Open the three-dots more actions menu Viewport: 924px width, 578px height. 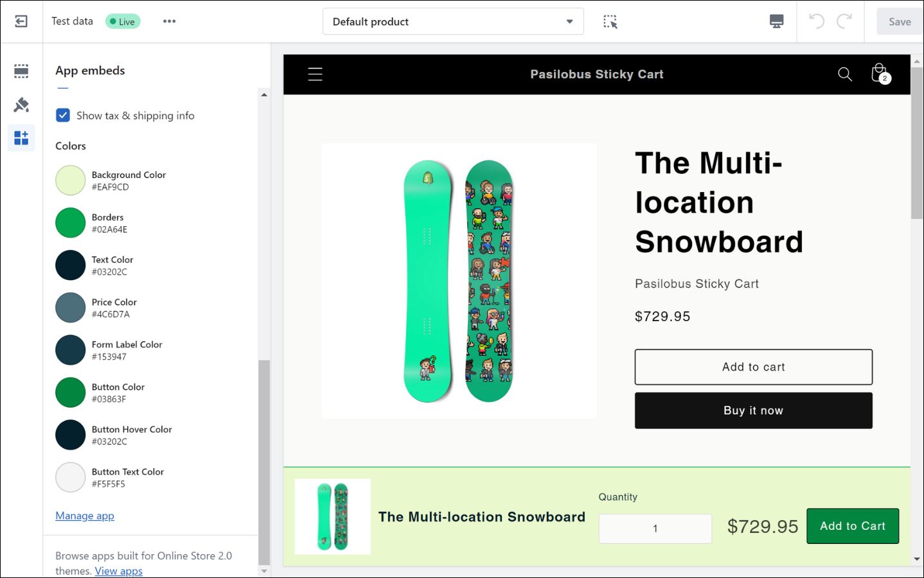point(169,21)
